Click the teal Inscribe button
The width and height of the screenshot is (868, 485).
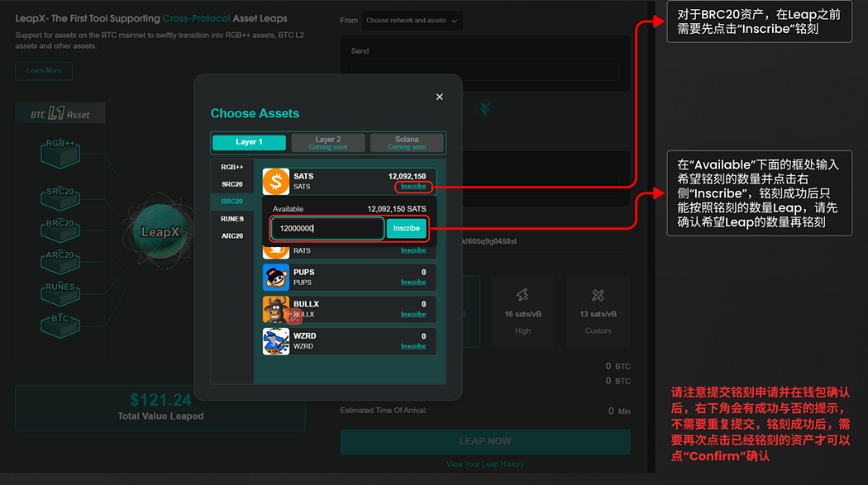407,228
